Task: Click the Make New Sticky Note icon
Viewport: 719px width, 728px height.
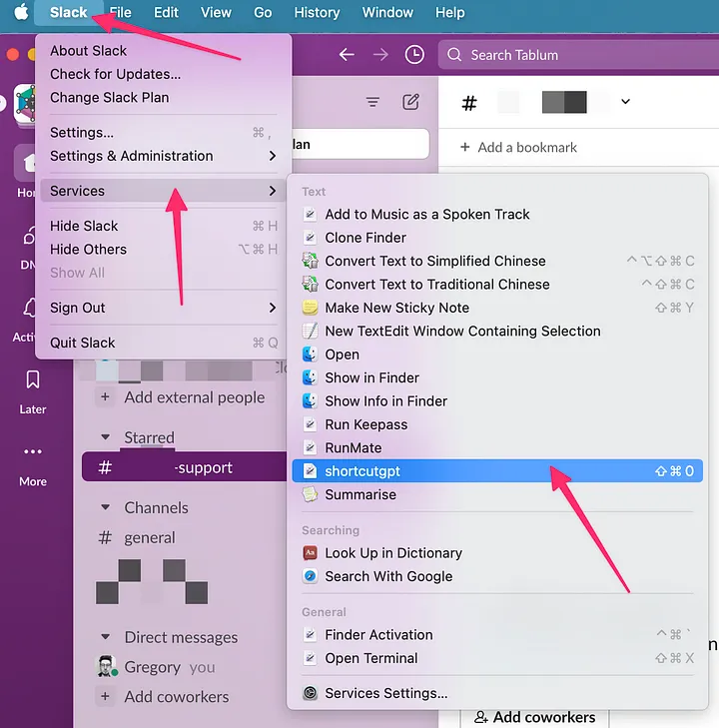Action: [x=310, y=308]
